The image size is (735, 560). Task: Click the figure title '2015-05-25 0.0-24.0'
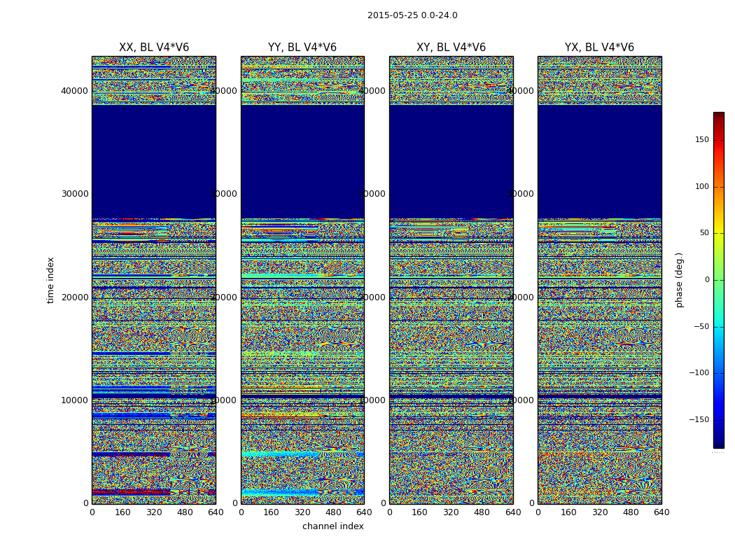tap(412, 15)
